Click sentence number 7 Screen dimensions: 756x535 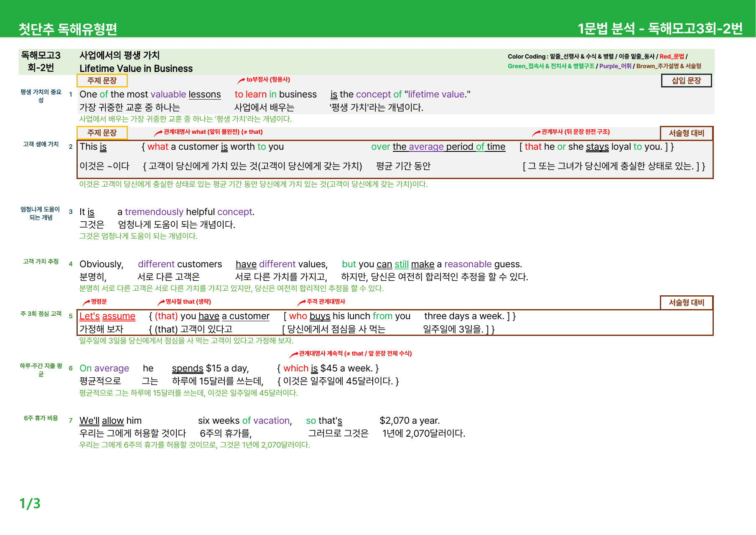pyautogui.click(x=71, y=420)
